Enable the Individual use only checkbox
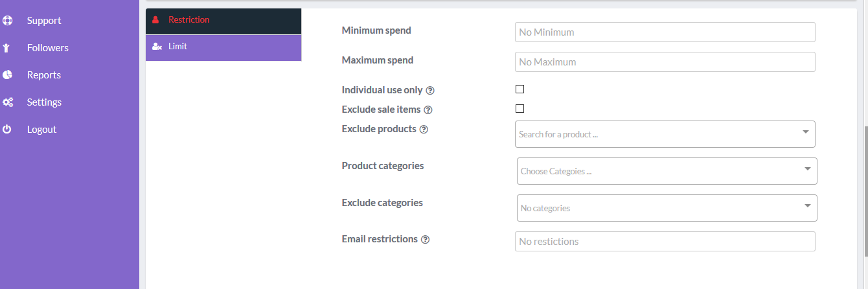Image resolution: width=868 pixels, height=289 pixels. click(520, 89)
